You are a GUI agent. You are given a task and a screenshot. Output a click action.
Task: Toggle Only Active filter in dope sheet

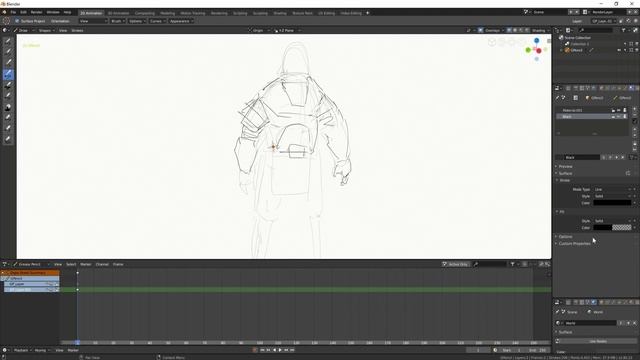pos(455,264)
